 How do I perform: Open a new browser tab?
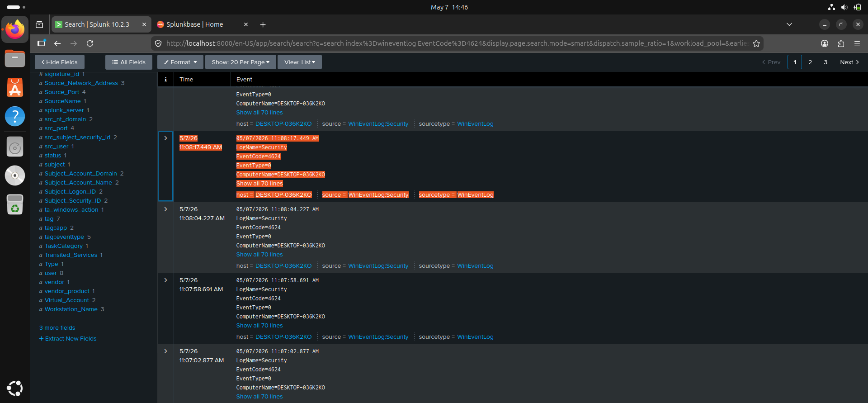pyautogui.click(x=263, y=24)
